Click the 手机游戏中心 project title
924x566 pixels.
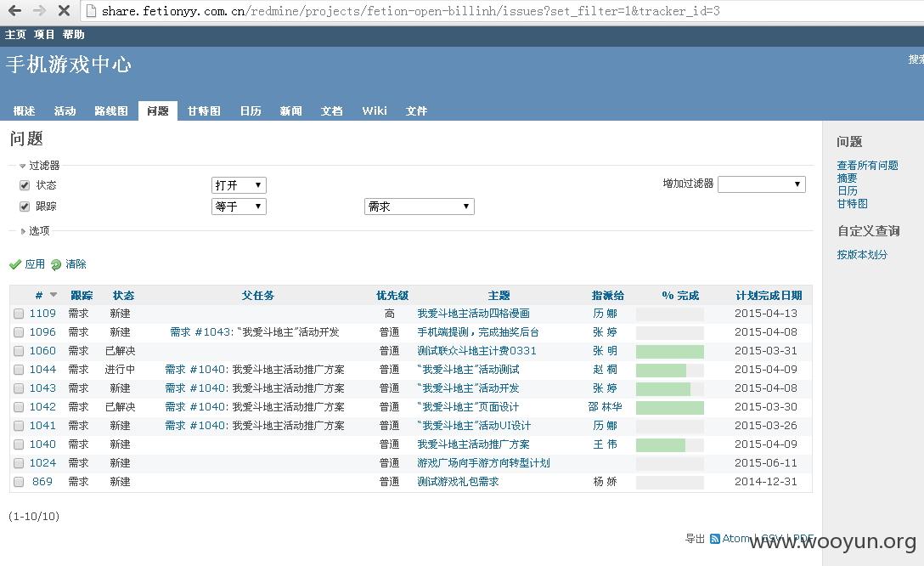point(69,65)
